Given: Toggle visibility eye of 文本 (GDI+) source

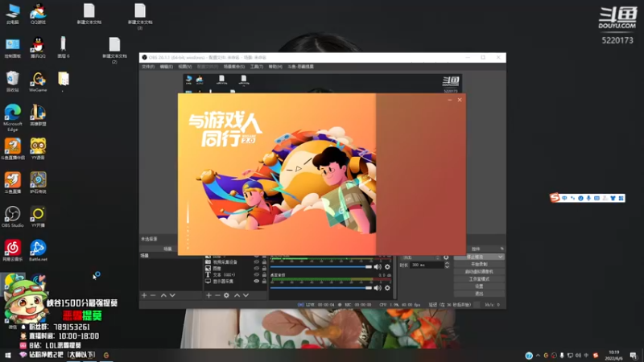Looking at the screenshot, I should click(x=256, y=274).
